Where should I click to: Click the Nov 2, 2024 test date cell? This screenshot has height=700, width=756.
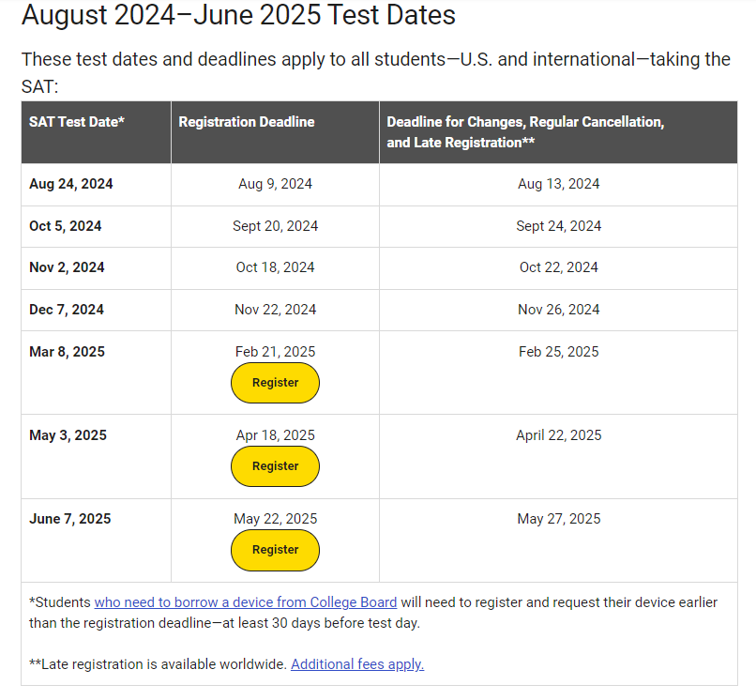[67, 267]
